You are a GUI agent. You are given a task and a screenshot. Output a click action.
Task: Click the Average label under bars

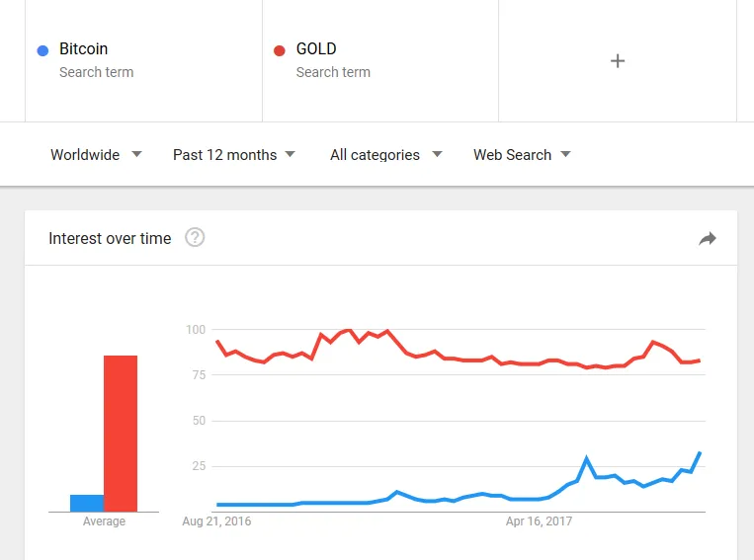click(x=104, y=521)
